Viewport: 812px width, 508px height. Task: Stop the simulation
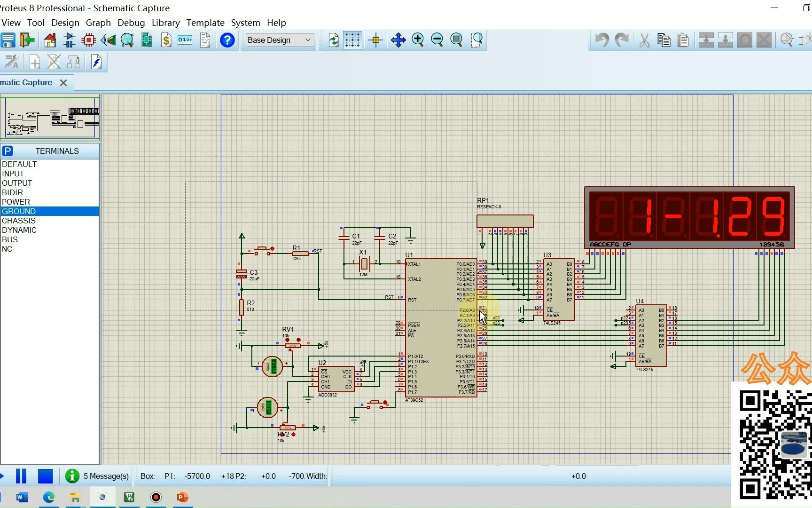click(x=45, y=476)
